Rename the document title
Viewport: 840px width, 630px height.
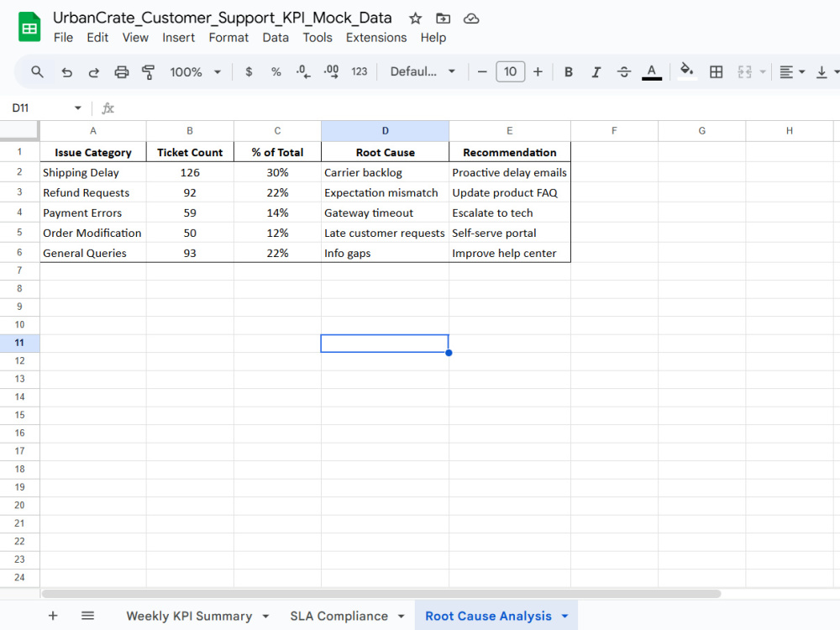(x=223, y=18)
